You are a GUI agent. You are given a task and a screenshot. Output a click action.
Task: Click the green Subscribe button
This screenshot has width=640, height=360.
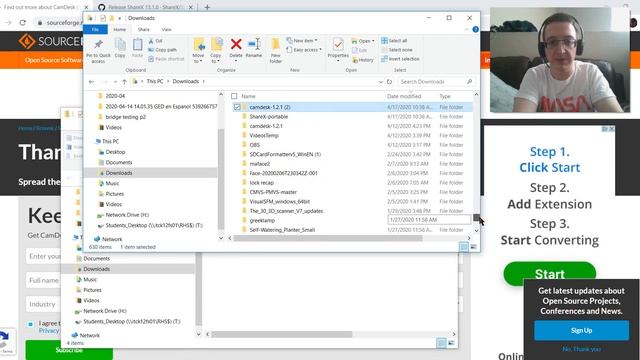[69, 350]
